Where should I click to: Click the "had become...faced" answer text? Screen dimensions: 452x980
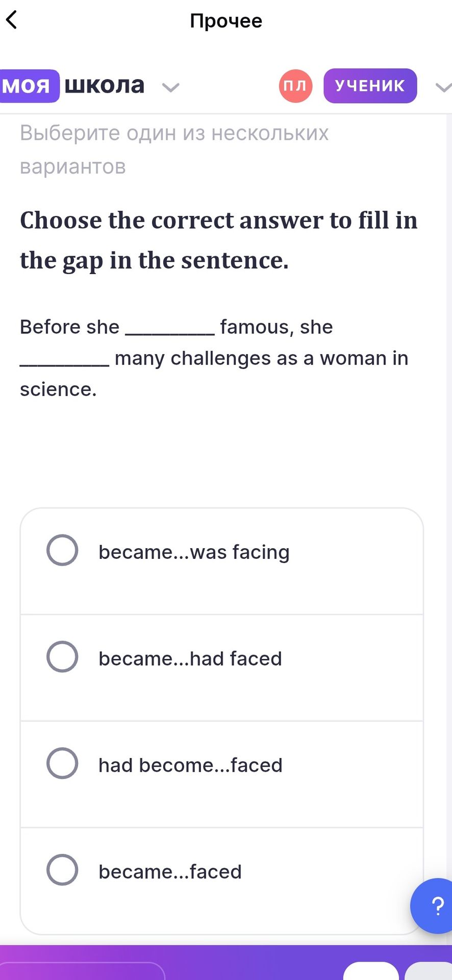(190, 765)
